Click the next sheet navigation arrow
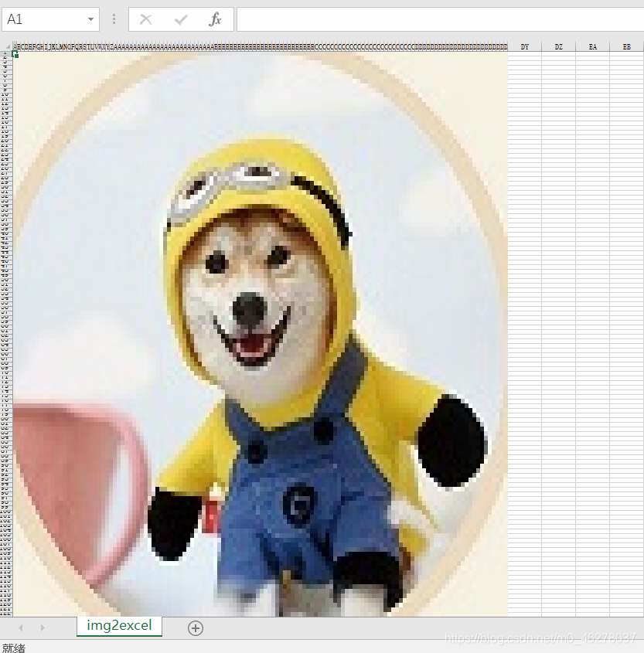The height and width of the screenshot is (653, 644). (42, 628)
